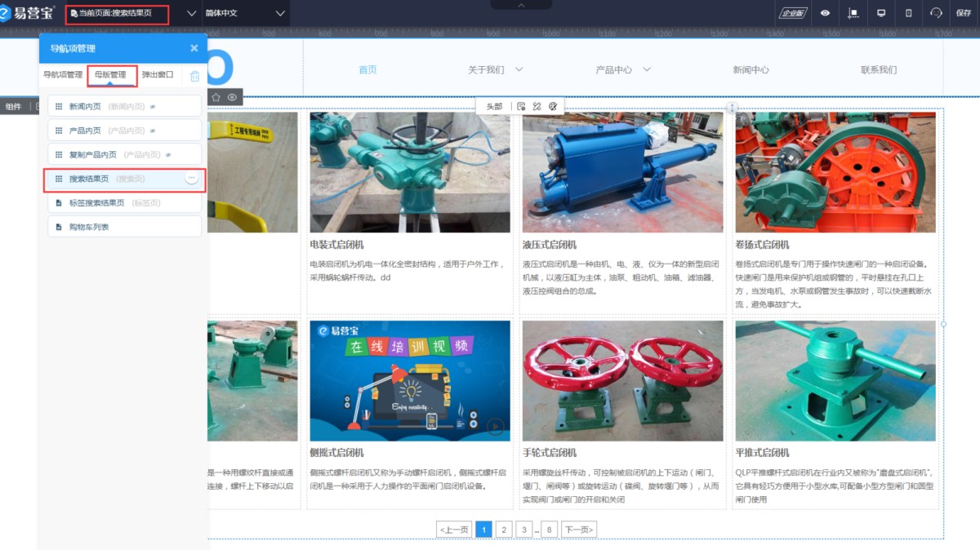The image size is (980, 550).
Task: Click the 电装式启闭机 title
Action: pyautogui.click(x=337, y=245)
